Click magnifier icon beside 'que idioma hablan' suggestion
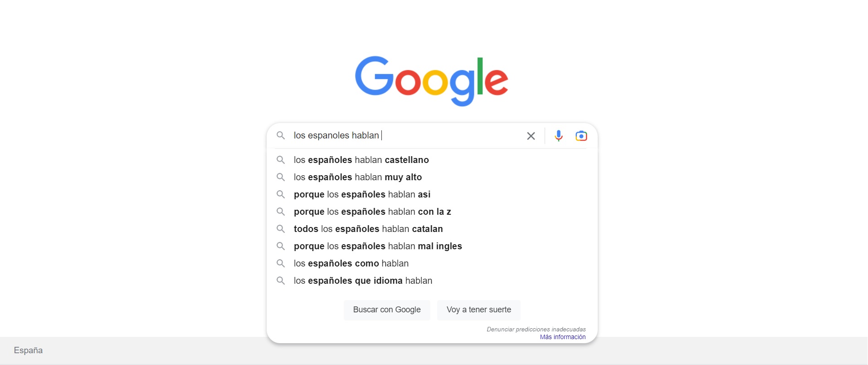This screenshot has width=868, height=365. click(281, 281)
